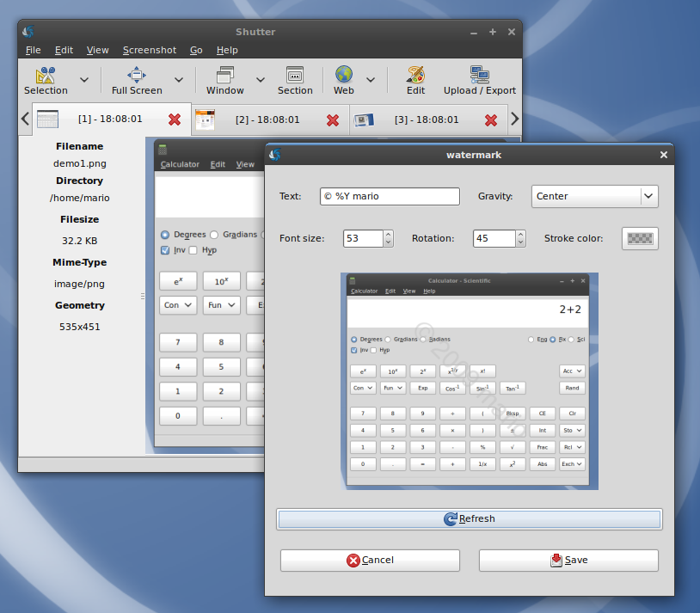The image size is (700, 613).
Task: Save the watermark settings
Action: [x=568, y=560]
